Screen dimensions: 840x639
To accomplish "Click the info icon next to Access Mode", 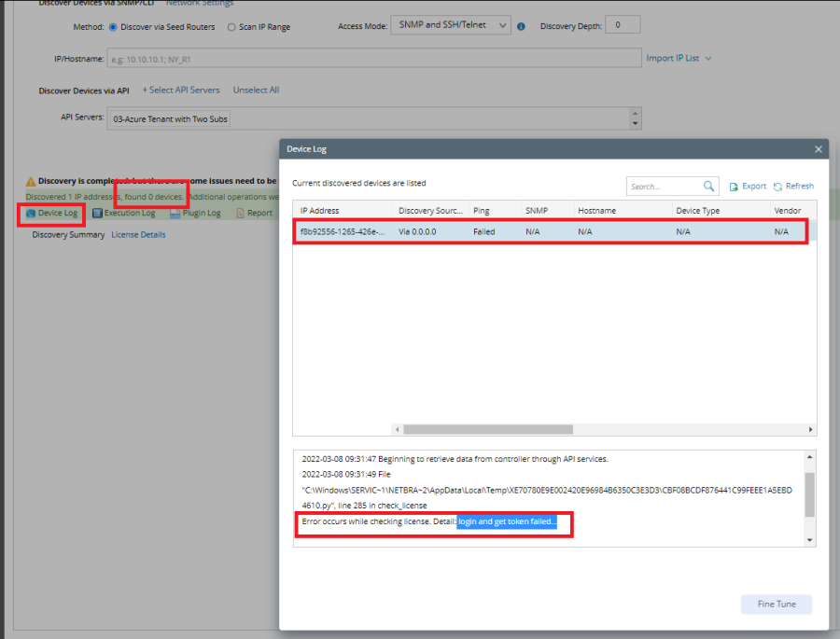I will click(x=521, y=26).
